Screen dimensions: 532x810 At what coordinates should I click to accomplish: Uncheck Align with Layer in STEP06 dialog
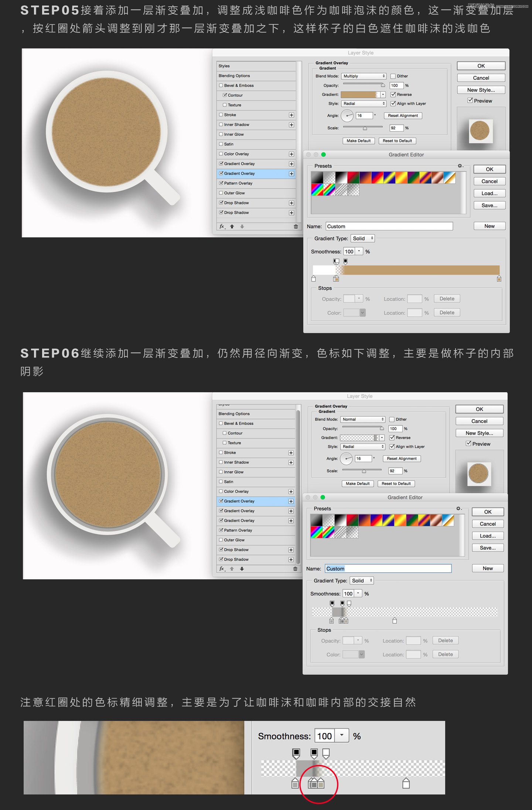pos(392,447)
